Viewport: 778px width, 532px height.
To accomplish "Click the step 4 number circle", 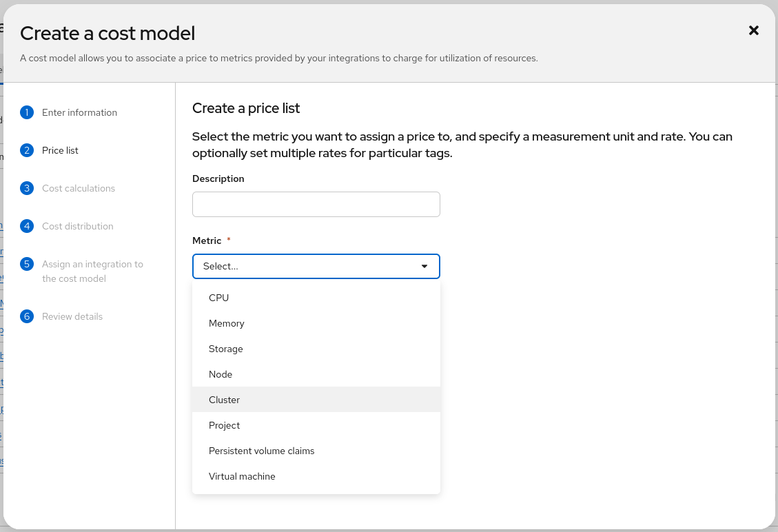I will point(27,226).
